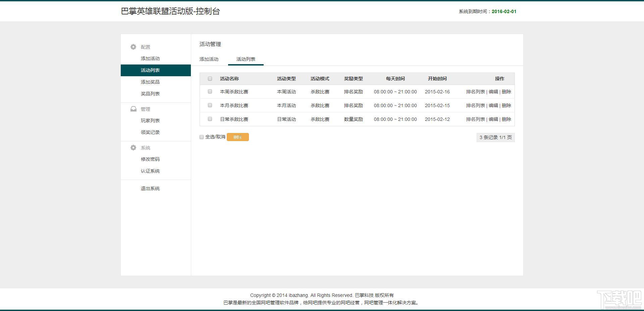Click 退出系统 to log out
Viewport: 644px width, 311px height.
(x=150, y=188)
